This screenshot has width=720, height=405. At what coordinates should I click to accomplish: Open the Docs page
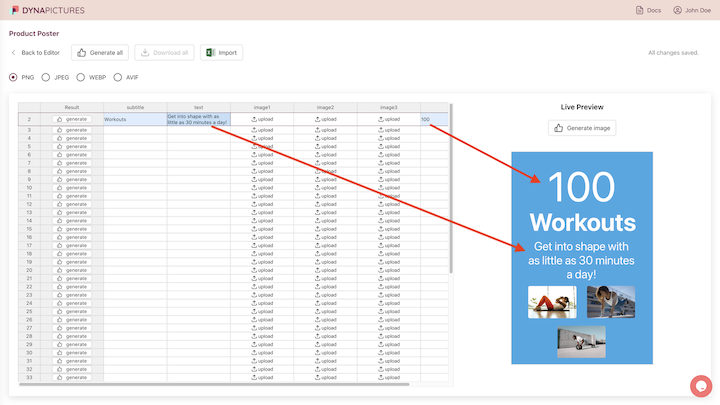point(647,10)
